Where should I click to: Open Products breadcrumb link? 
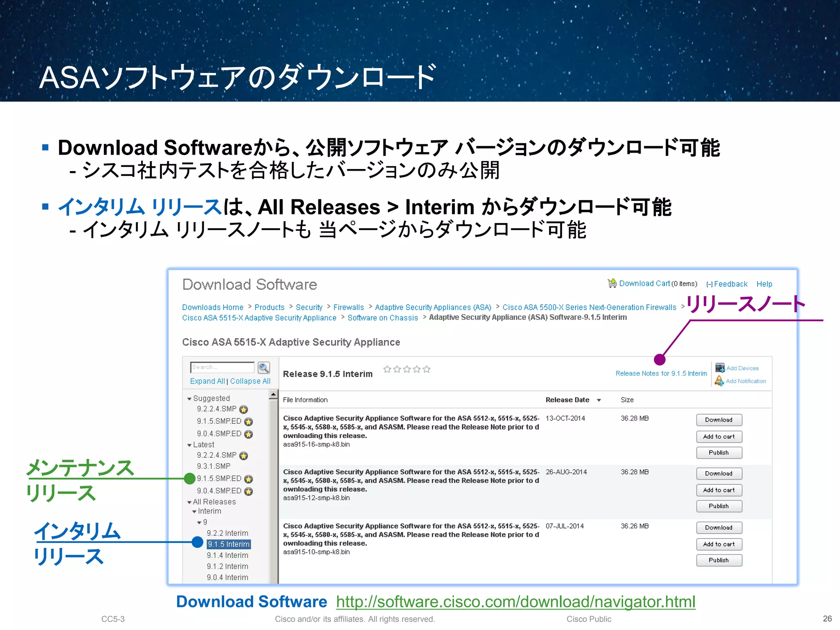269,307
